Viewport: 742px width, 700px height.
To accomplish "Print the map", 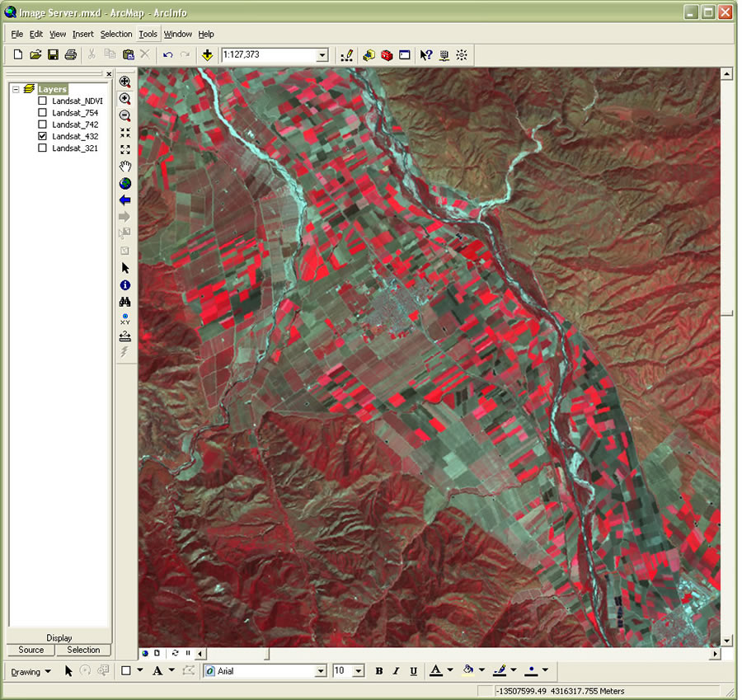I will pyautogui.click(x=71, y=55).
